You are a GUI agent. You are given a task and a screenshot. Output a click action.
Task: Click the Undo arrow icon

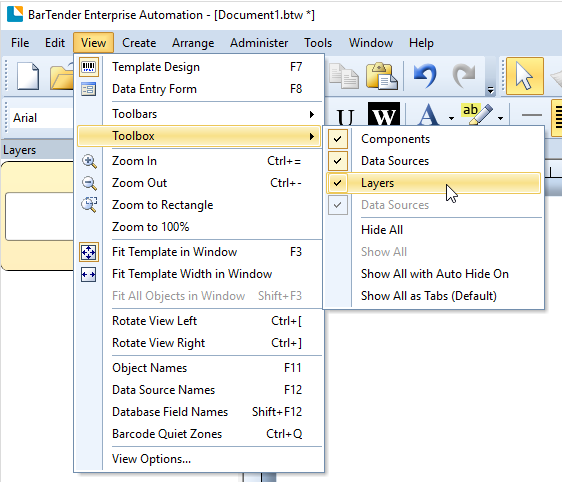pos(425,76)
